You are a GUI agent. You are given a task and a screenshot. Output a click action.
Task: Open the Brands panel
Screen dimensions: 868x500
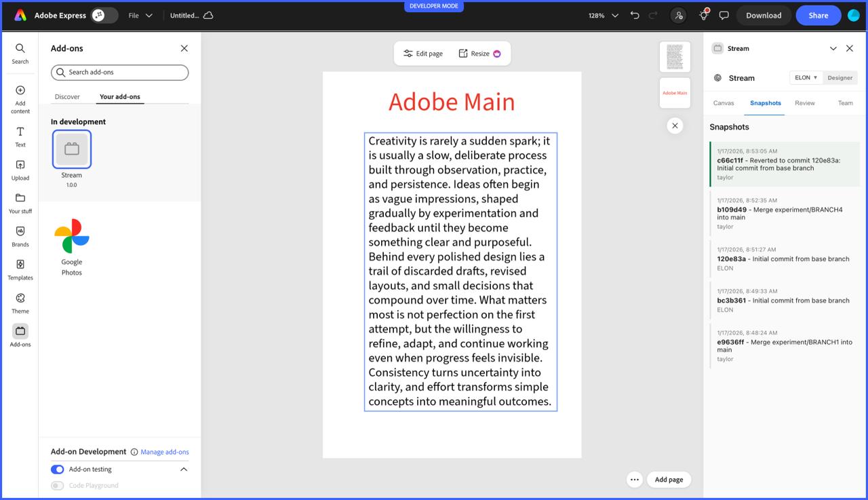click(20, 237)
